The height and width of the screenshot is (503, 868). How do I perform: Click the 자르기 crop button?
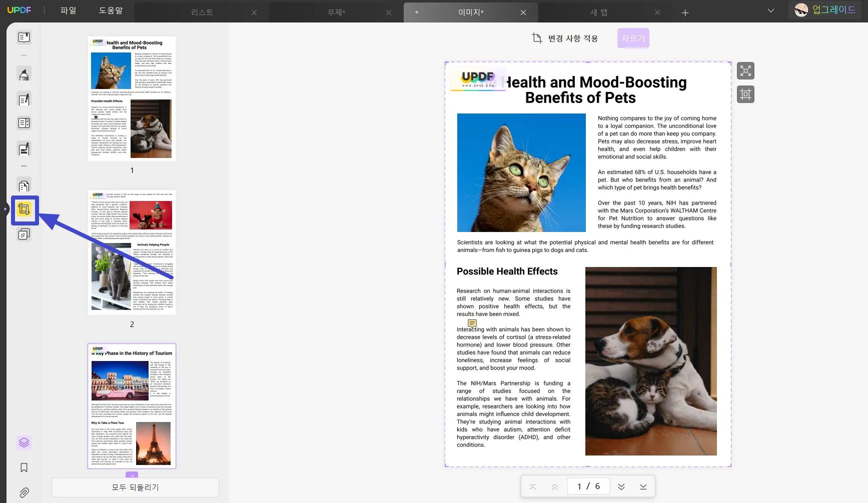coord(633,38)
